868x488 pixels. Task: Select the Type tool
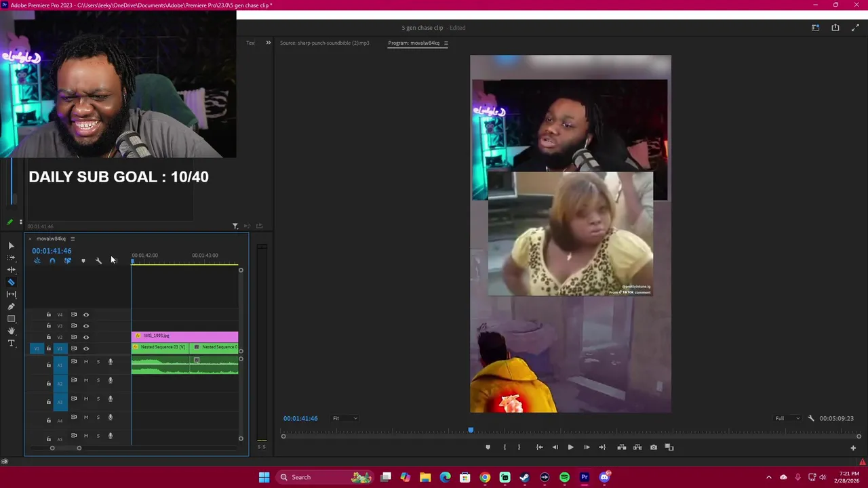pos(11,344)
